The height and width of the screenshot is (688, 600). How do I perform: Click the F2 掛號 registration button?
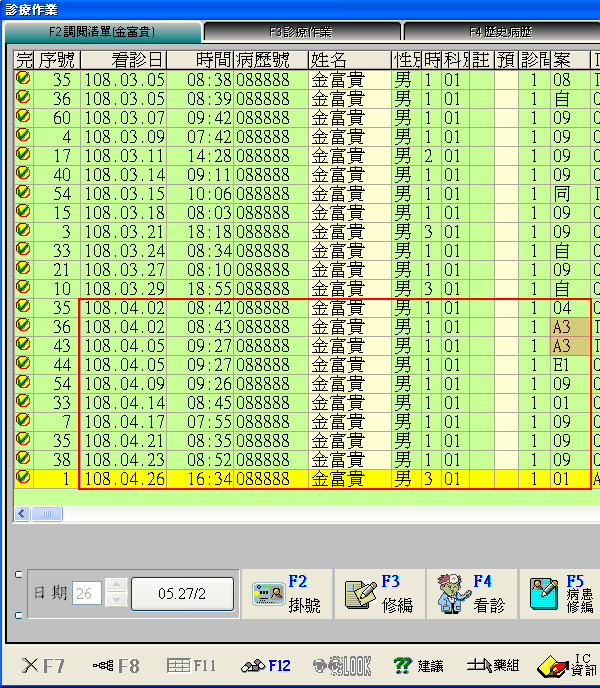(286, 593)
